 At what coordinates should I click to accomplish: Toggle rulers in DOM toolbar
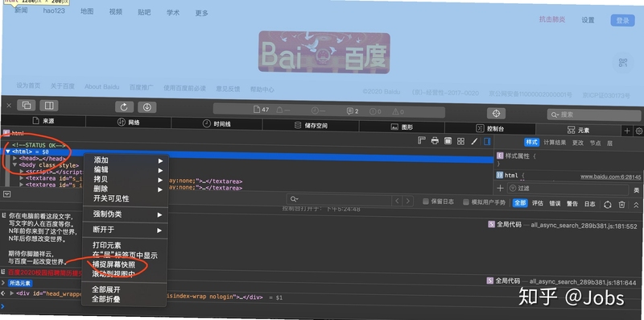click(x=421, y=141)
